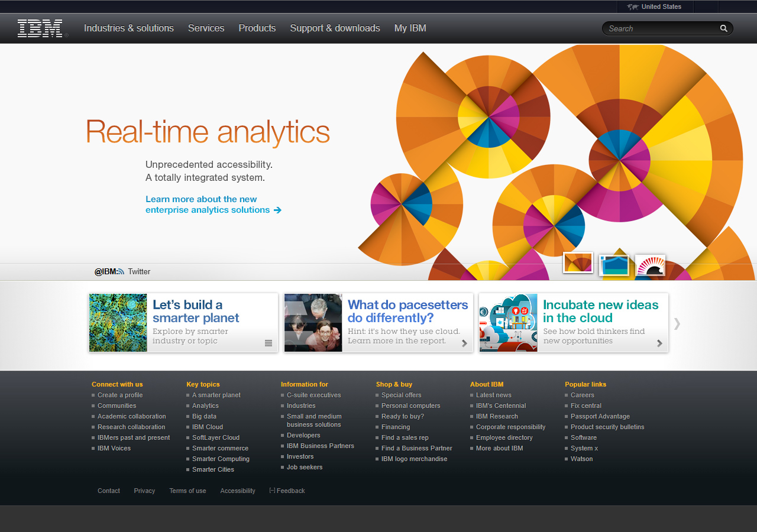Open the smarter planet card image
This screenshot has height=532, width=757.
click(118, 323)
